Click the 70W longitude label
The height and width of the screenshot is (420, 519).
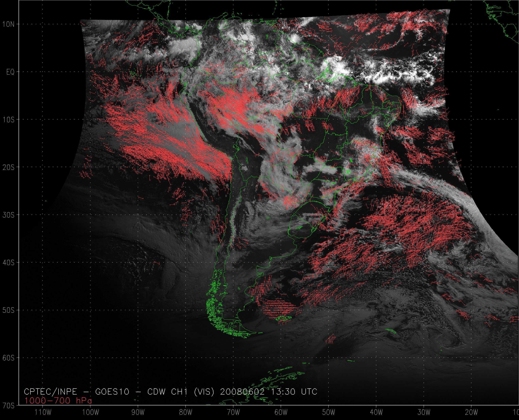click(234, 412)
